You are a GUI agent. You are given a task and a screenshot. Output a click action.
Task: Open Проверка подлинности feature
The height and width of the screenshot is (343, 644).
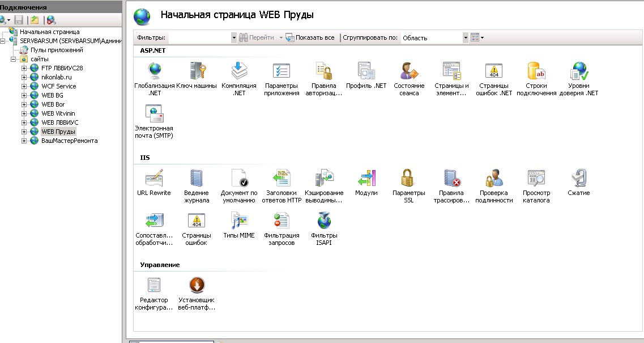tap(494, 186)
